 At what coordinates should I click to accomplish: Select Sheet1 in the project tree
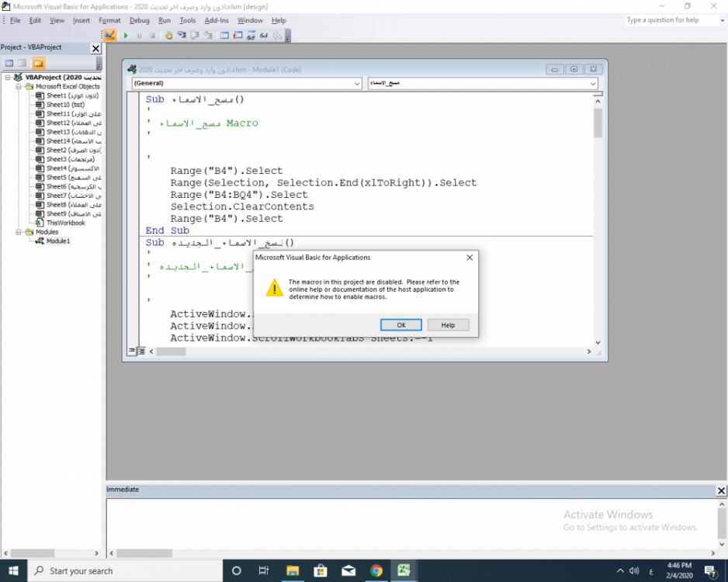68,95
